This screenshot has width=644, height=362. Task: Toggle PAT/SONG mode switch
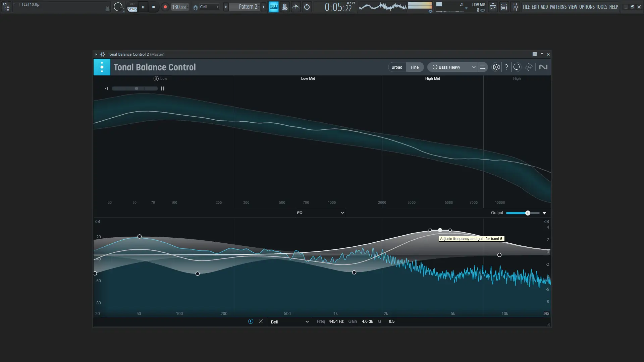[x=132, y=7]
